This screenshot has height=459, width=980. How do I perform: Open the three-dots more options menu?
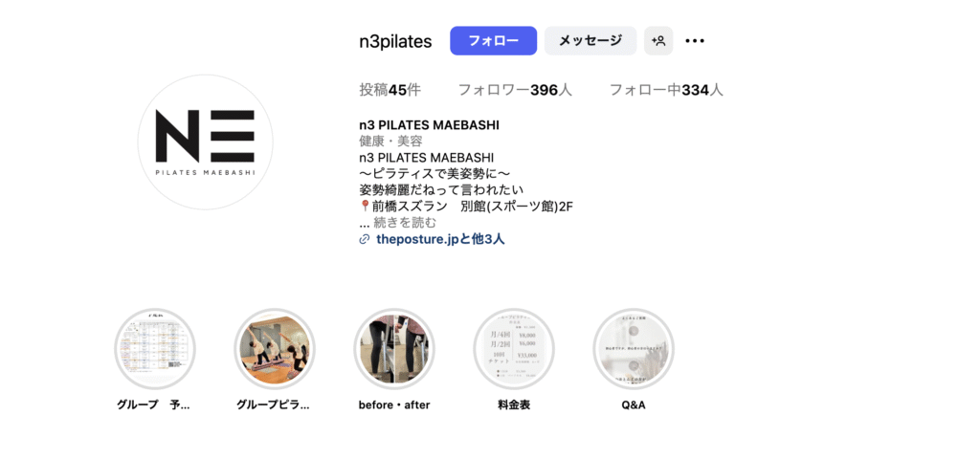point(695,40)
